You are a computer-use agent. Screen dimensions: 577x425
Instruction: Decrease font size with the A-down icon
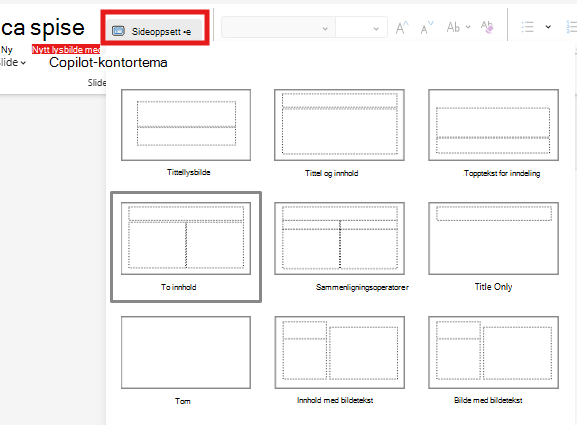click(x=427, y=28)
